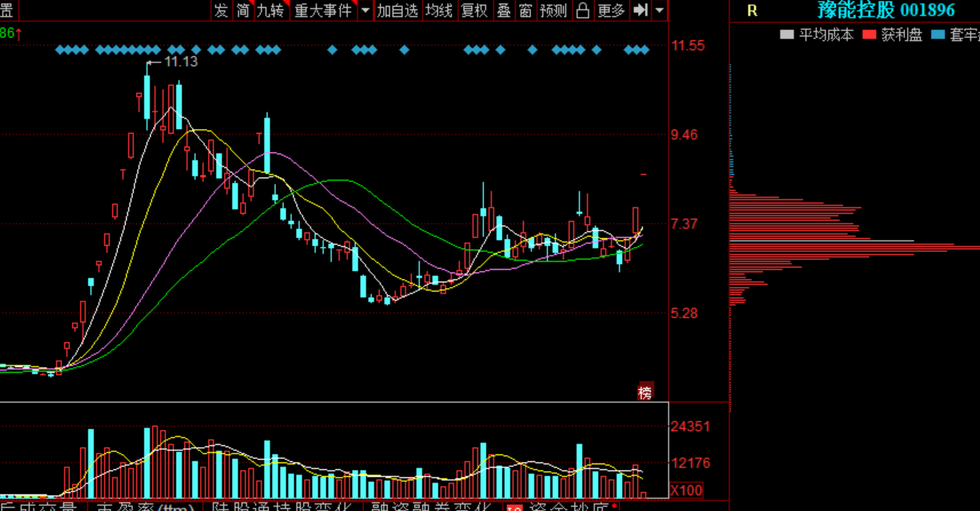Click the green 86↑ value at top-left

click(11, 33)
